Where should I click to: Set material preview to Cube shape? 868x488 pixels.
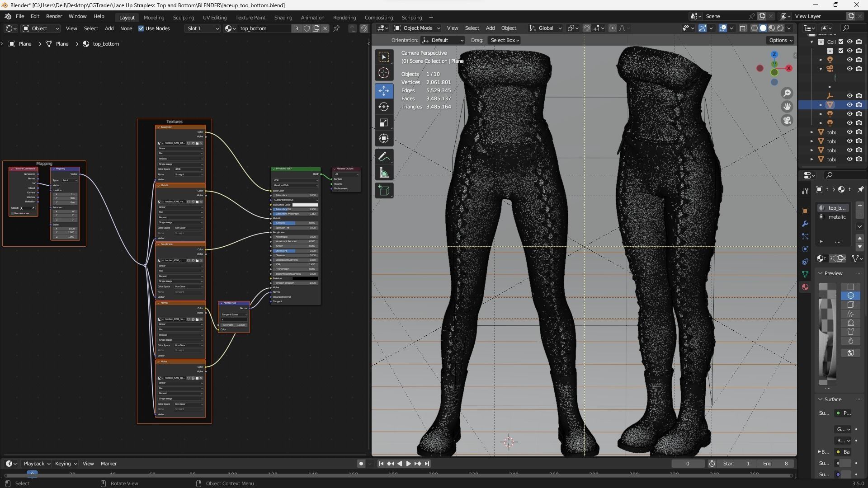[850, 305]
